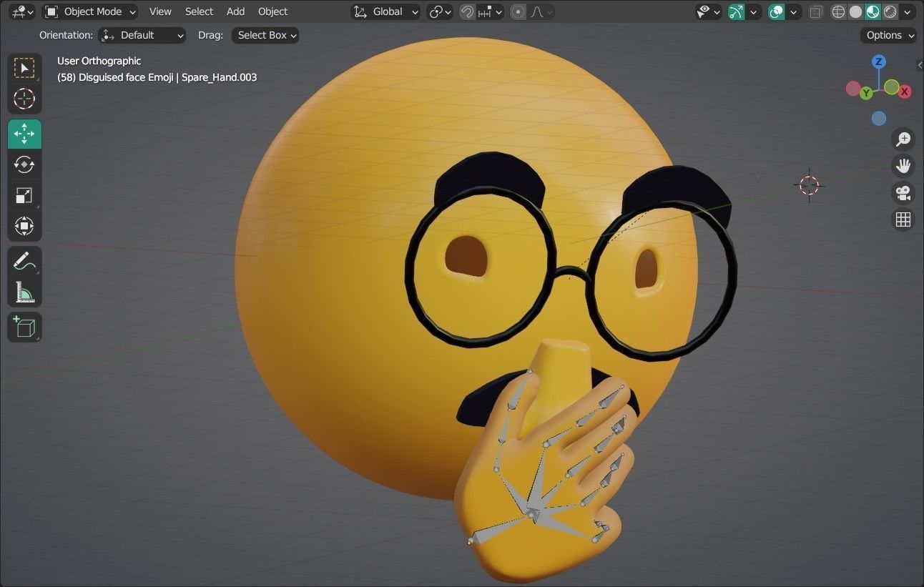Toggle X-Ray mode in the header
The image size is (924, 587).
point(815,11)
